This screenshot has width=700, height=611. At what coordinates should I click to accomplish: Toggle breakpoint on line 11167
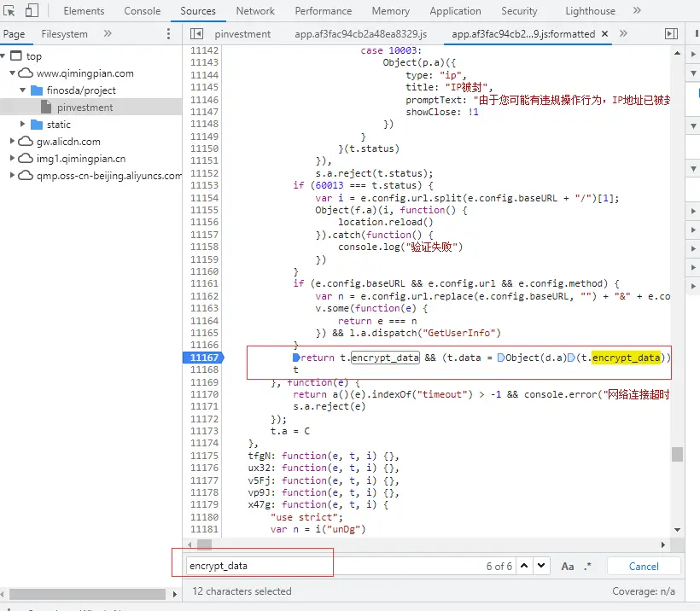(x=204, y=358)
